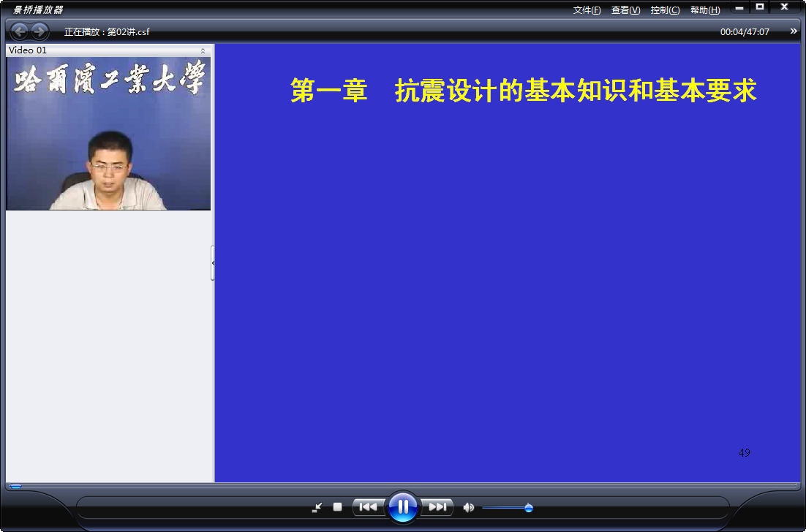Stop playback with the square button

[337, 507]
